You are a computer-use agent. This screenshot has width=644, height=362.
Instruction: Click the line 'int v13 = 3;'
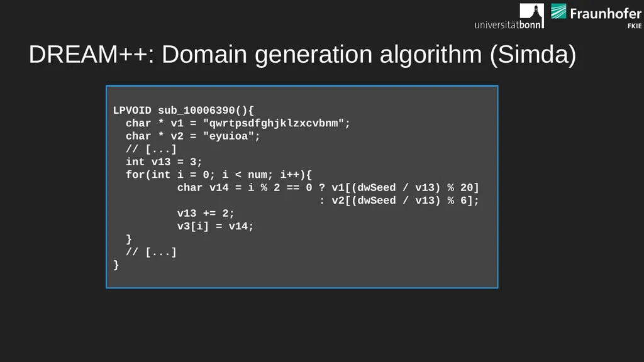pyautogui.click(x=164, y=162)
